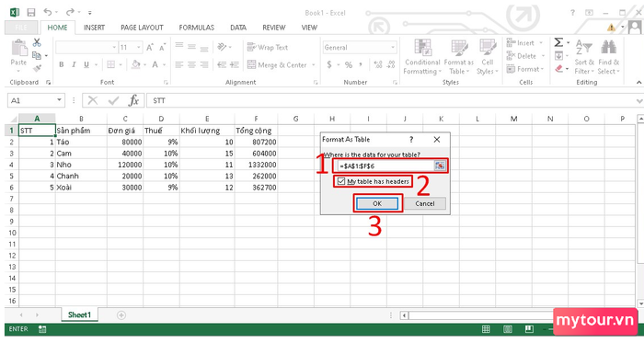
Task: Switch to the VIEW tab
Action: pos(309,28)
